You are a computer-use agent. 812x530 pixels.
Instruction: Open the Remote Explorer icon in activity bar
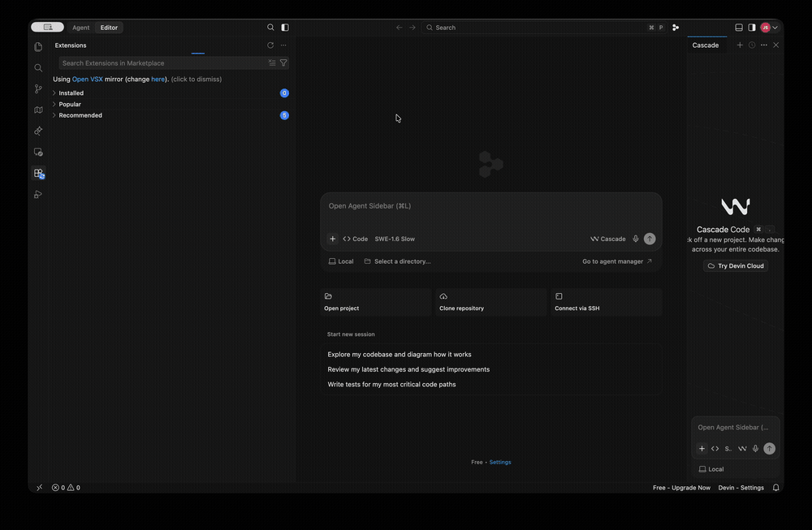pyautogui.click(x=38, y=152)
